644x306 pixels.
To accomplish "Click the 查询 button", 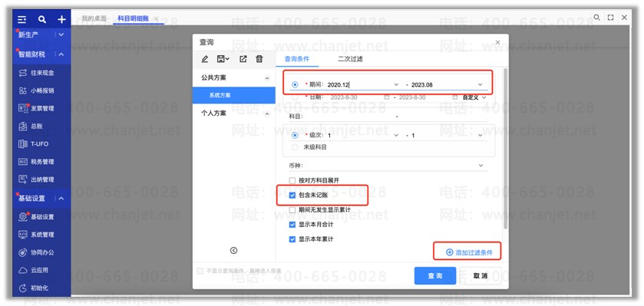I will 435,275.
